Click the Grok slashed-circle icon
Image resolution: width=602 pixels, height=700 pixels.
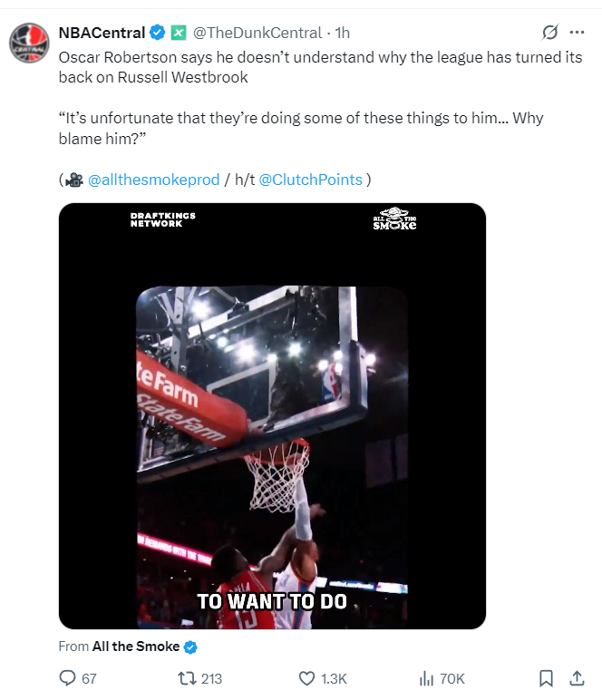(x=549, y=33)
